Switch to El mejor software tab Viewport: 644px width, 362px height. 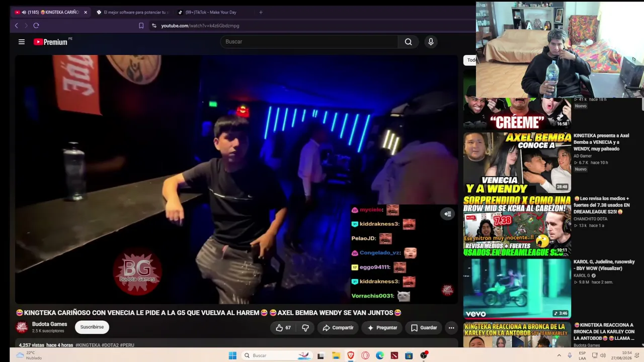click(132, 12)
